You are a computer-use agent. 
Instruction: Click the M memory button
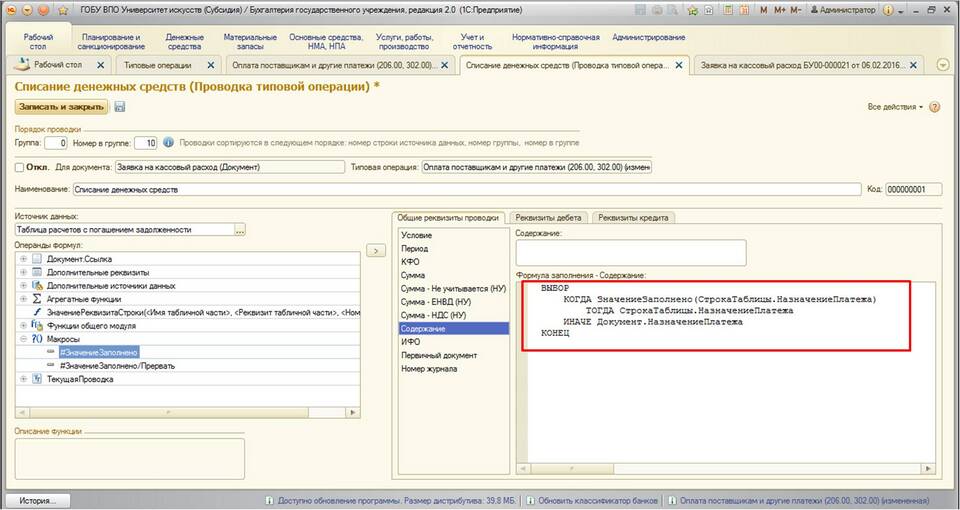(763, 10)
